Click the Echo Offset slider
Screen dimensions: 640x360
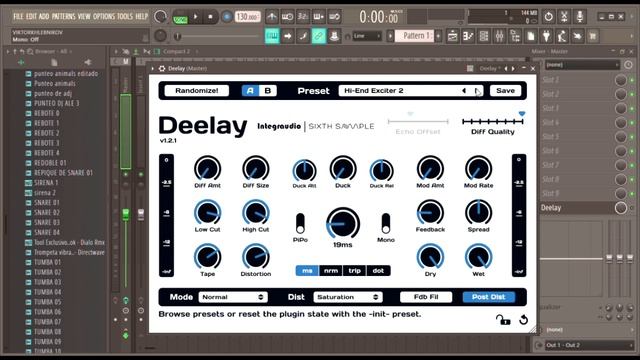pos(418,121)
